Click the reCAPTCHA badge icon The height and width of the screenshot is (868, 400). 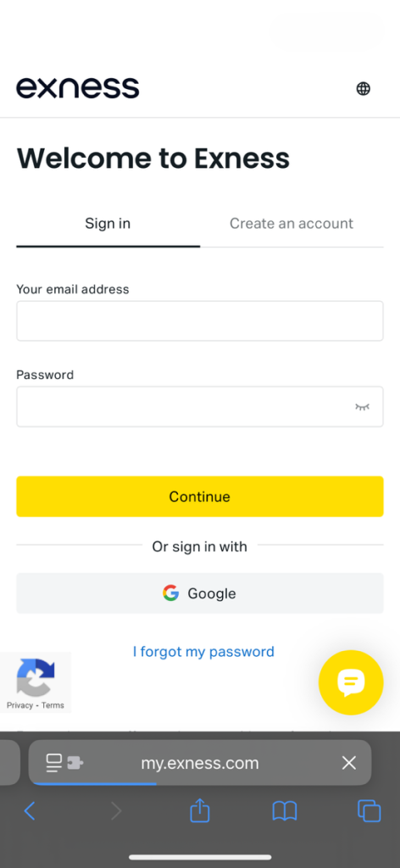[36, 677]
